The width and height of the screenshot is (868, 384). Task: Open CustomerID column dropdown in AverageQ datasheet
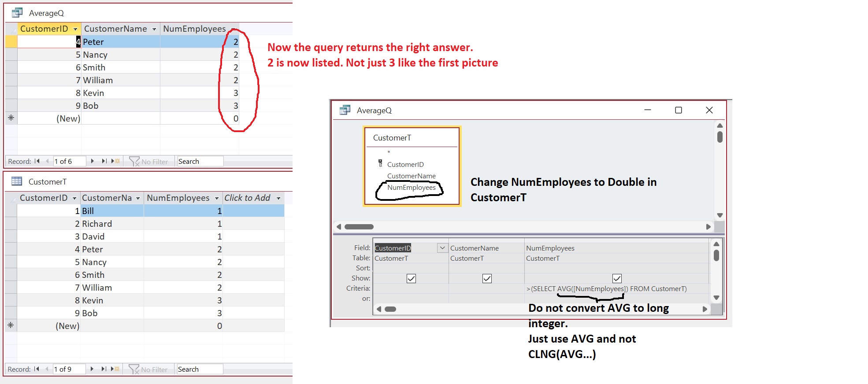click(x=75, y=29)
